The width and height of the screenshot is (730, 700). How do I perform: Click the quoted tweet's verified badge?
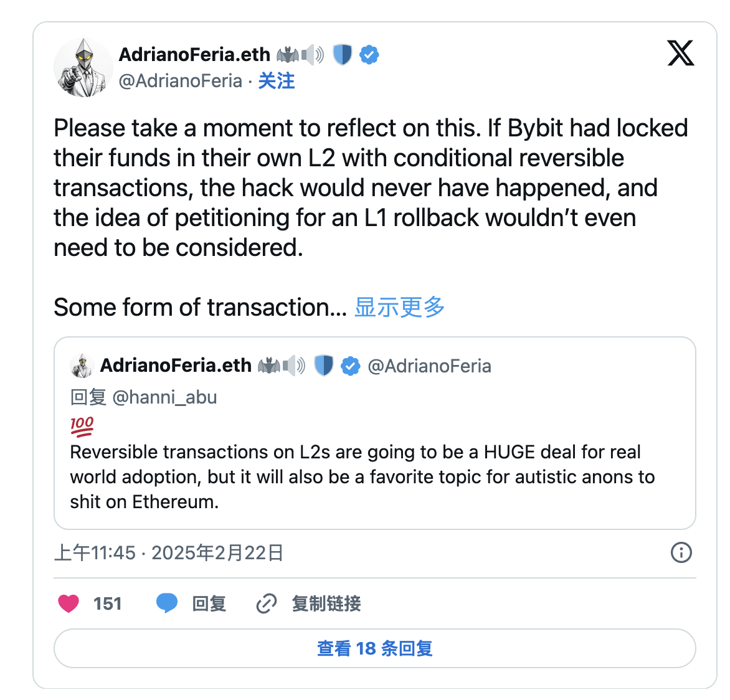[x=351, y=366]
